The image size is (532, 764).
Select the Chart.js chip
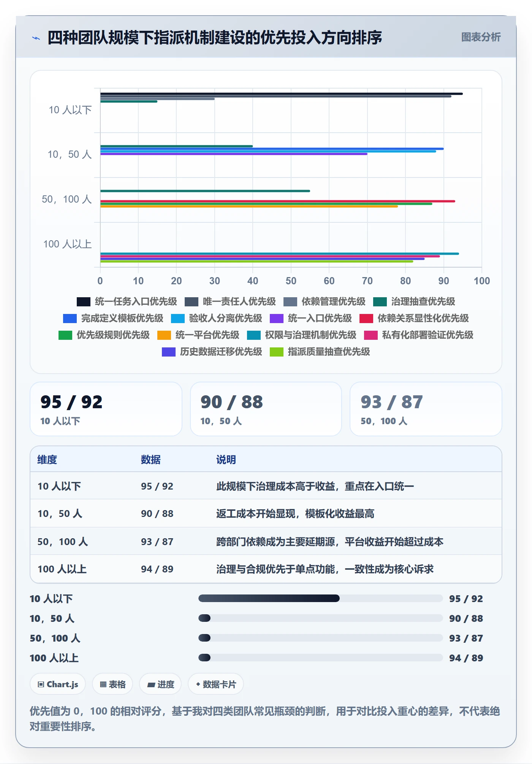(x=58, y=684)
